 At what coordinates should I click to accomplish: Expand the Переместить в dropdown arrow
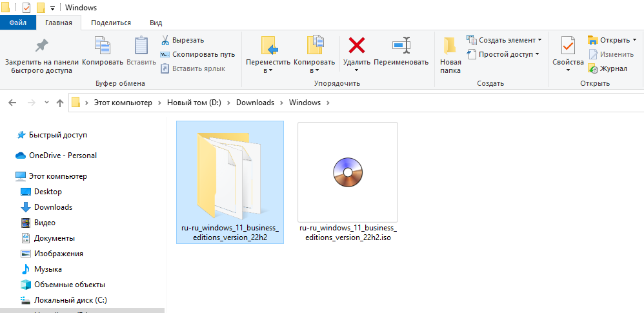tap(270, 71)
